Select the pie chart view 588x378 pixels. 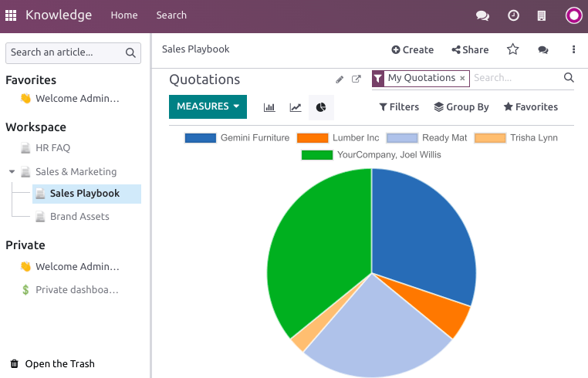(321, 107)
